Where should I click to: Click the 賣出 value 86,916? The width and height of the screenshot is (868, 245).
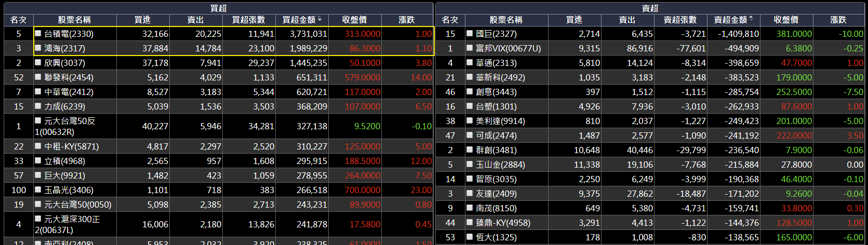640,48
